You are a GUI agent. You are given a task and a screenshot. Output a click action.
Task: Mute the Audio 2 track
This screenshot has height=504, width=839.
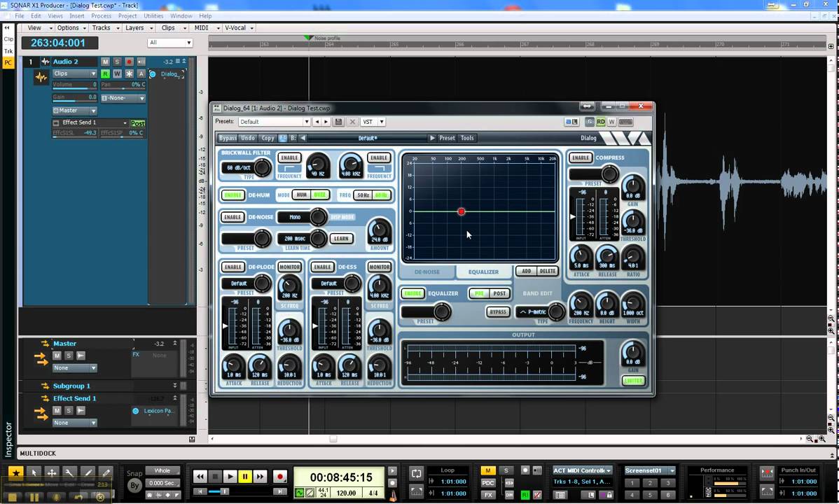(106, 62)
